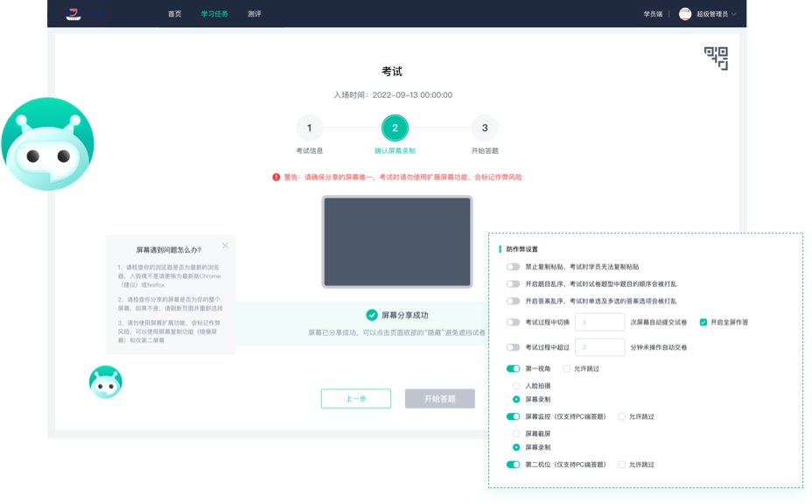Click the shared screen preview thumbnail
Screen dimensions: 812x504
click(x=397, y=241)
